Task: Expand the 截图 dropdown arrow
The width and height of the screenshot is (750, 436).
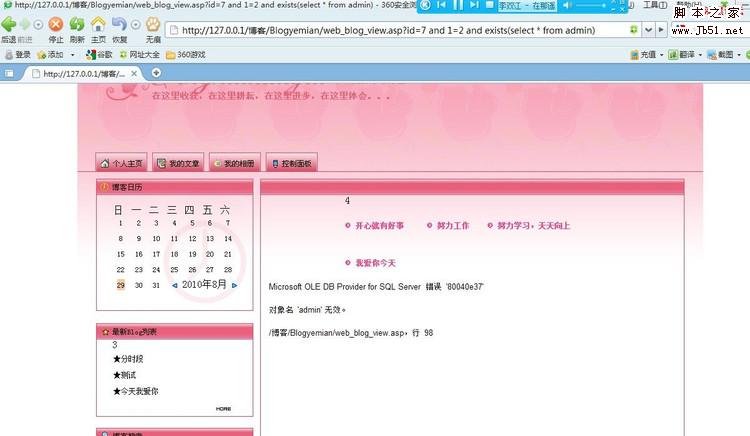Action: [739, 55]
